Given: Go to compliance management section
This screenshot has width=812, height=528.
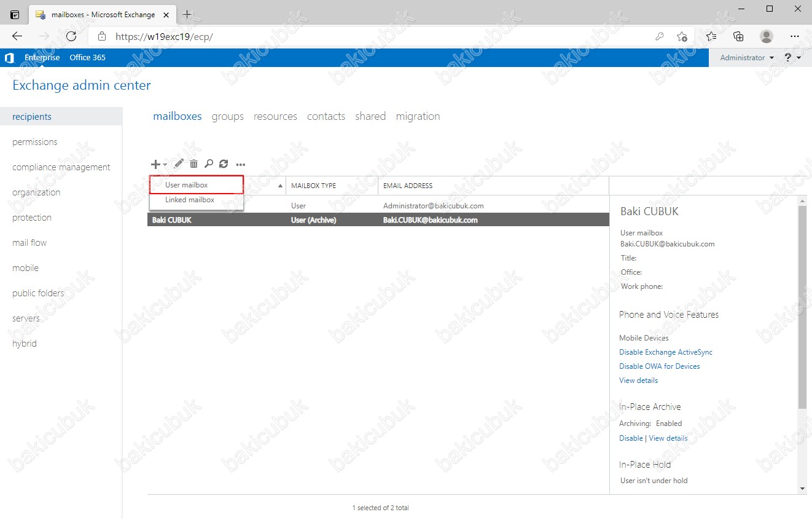Looking at the screenshot, I should 61,167.
